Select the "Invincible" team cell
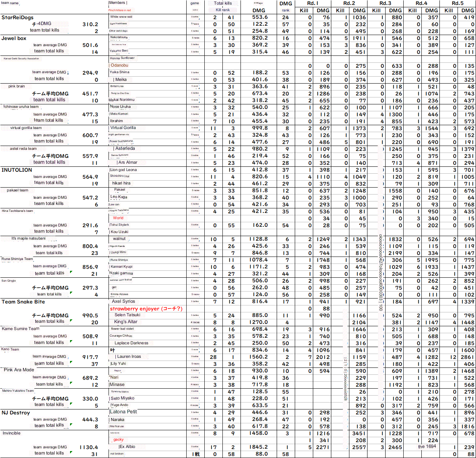Screen dimensions: 476x458 coord(12,433)
